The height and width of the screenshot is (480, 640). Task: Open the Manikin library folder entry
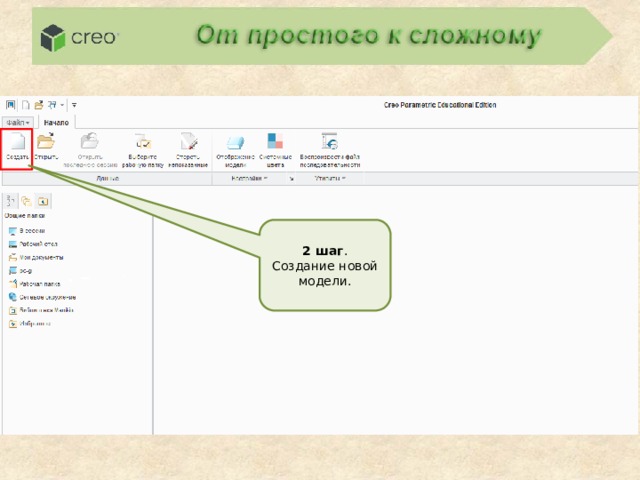click(41, 310)
